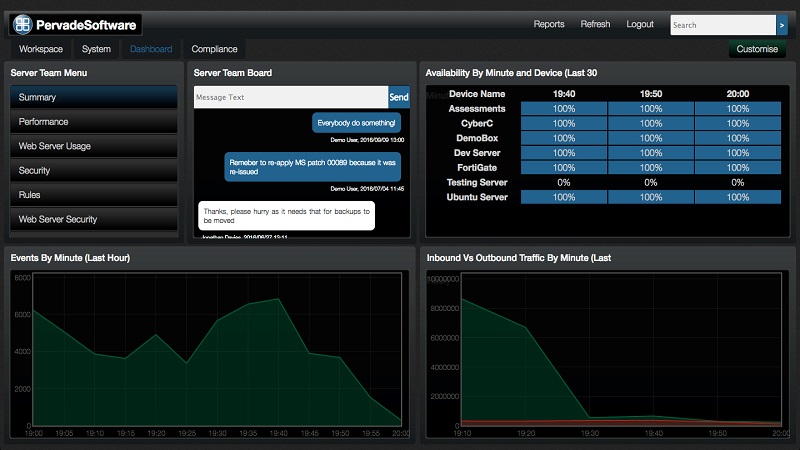Click the Customise button

tap(757, 49)
